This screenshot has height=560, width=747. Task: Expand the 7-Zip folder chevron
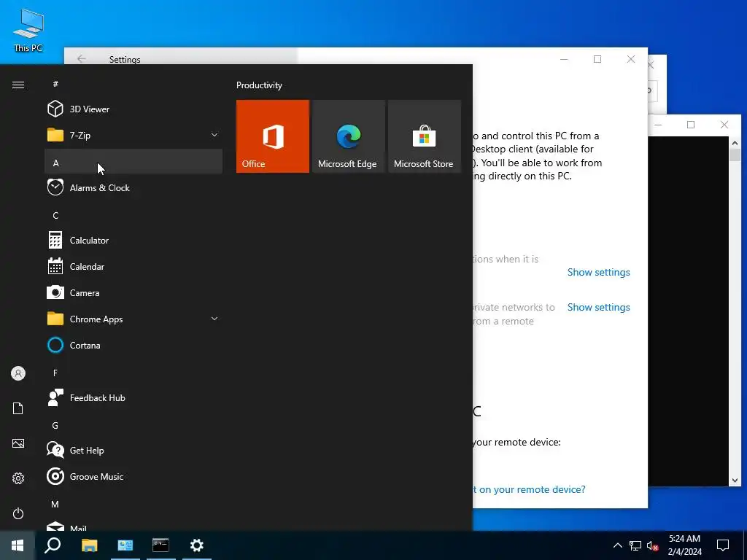pos(214,135)
